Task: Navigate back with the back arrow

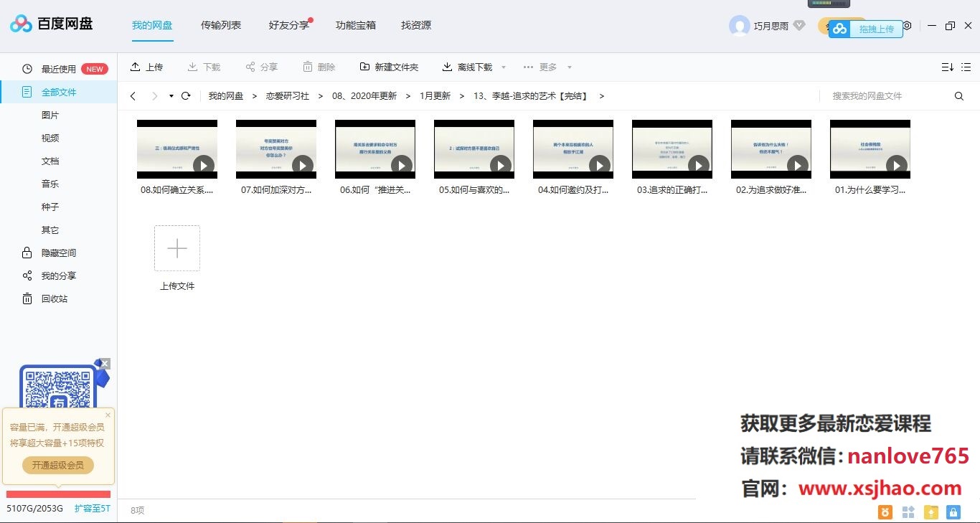Action: click(133, 95)
